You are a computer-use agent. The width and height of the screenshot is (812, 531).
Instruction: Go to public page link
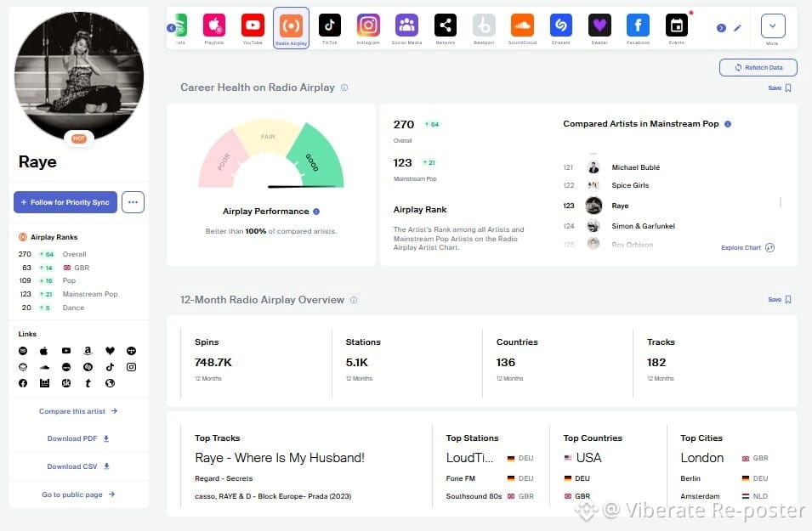(78, 494)
